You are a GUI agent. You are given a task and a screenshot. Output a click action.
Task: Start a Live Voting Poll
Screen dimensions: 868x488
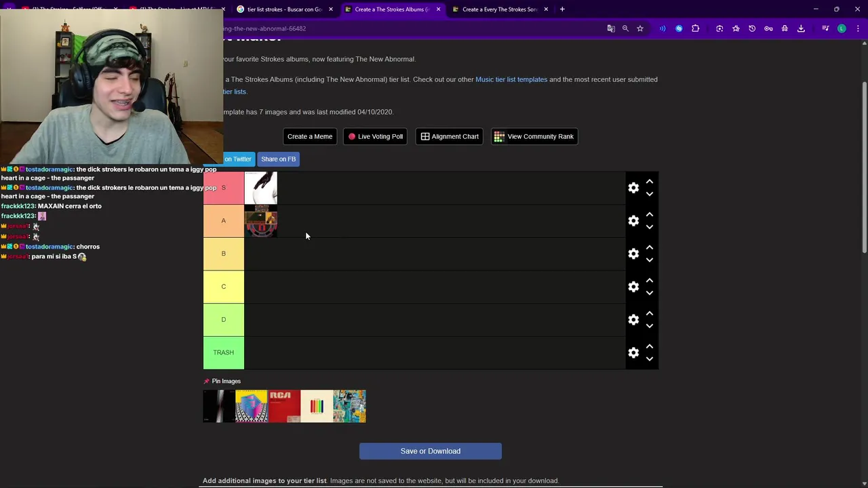[x=376, y=137]
